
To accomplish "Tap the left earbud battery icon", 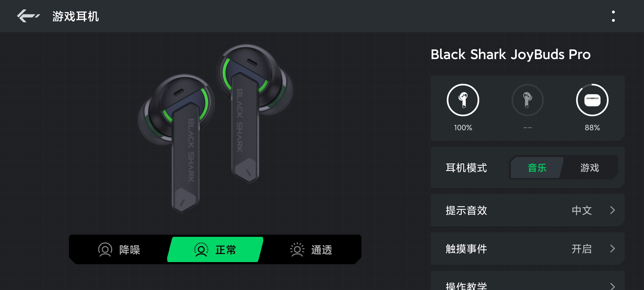I will pyautogui.click(x=463, y=100).
